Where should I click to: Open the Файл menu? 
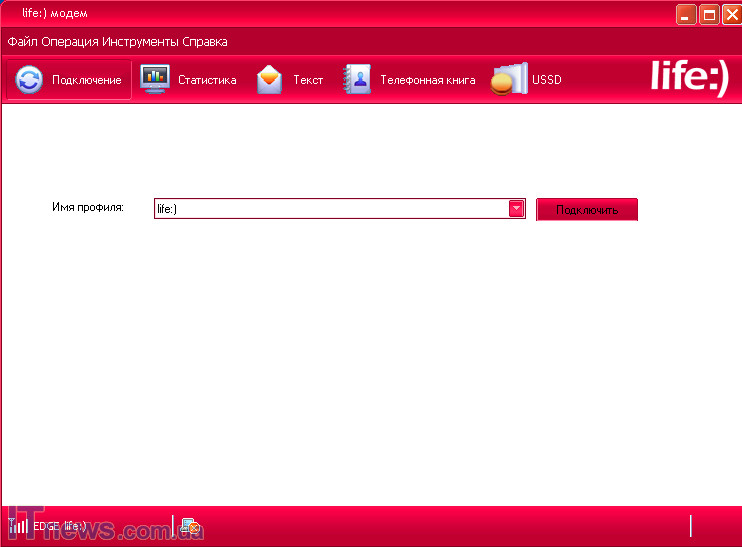click(23, 42)
